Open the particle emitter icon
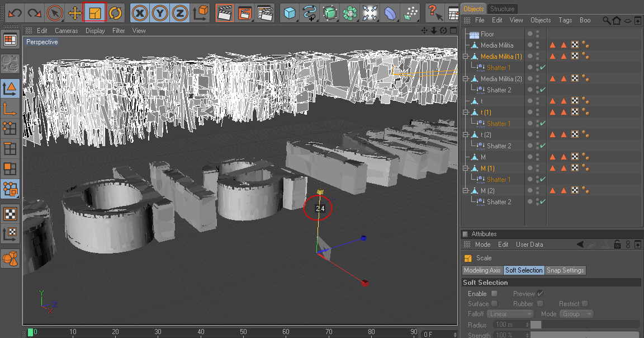 click(x=410, y=13)
